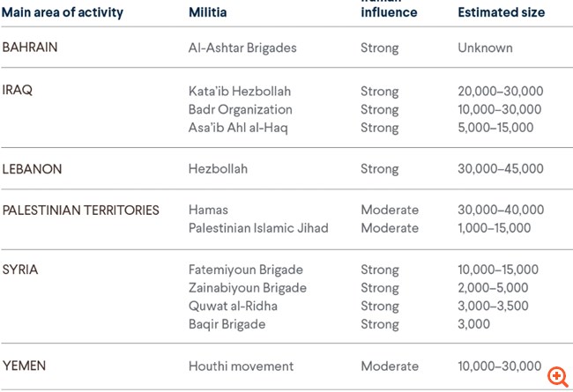Select the 'Main area of activity' column header

pos(63,12)
